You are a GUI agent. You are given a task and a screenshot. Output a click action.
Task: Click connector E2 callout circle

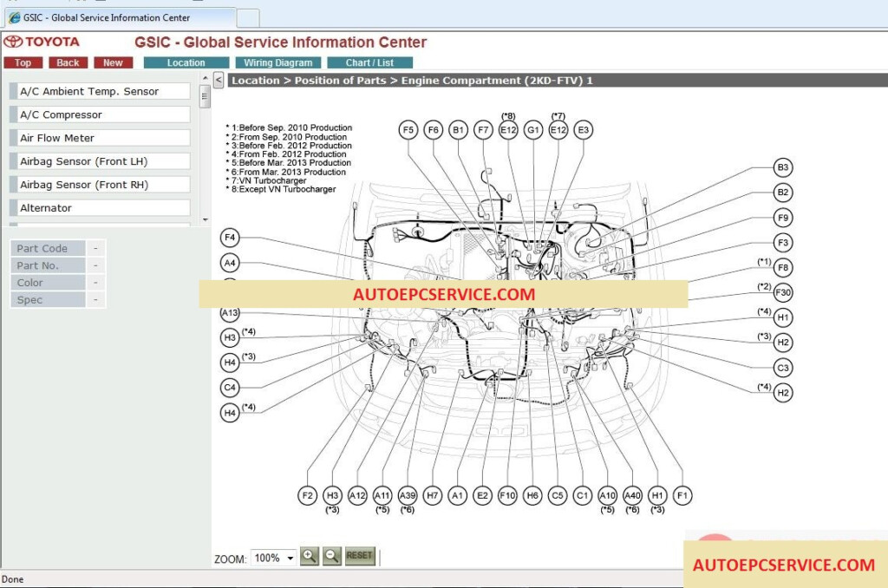pyautogui.click(x=482, y=496)
